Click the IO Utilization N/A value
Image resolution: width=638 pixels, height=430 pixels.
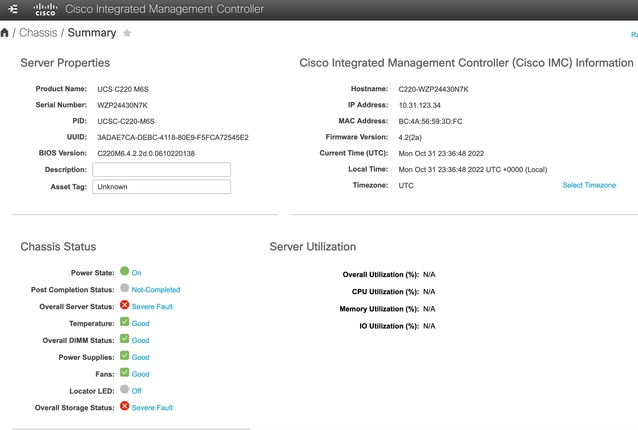(x=429, y=326)
